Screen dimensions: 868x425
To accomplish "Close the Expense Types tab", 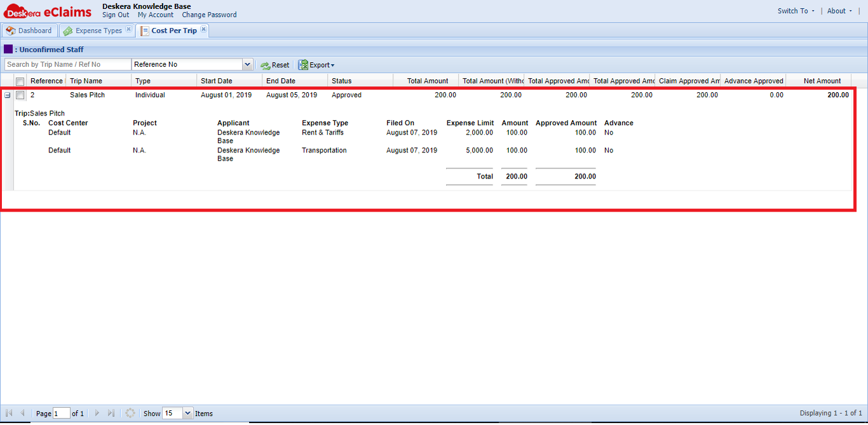I will pos(128,29).
